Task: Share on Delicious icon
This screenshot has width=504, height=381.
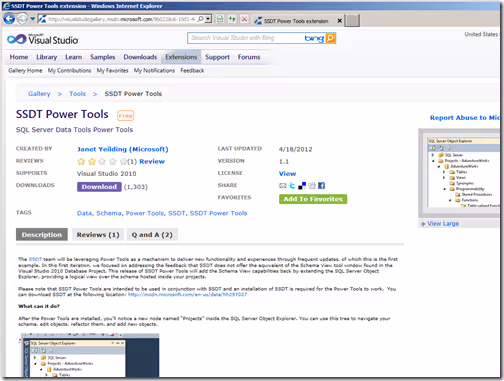Action: (302, 186)
